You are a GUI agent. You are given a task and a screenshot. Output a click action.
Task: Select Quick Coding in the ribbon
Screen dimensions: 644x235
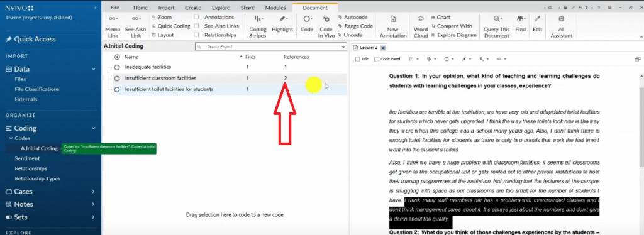point(171,26)
